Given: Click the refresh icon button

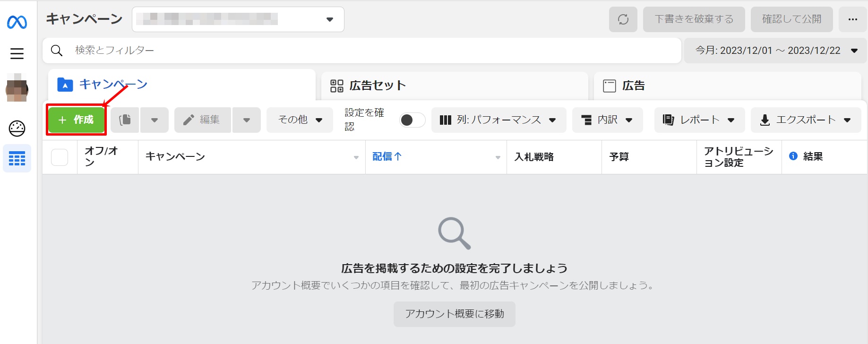Looking at the screenshot, I should [623, 19].
